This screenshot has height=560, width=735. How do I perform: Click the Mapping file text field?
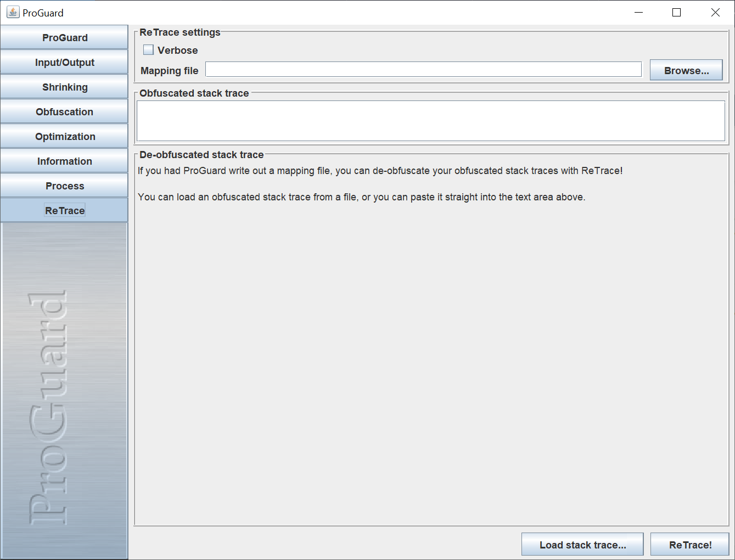[423, 70]
